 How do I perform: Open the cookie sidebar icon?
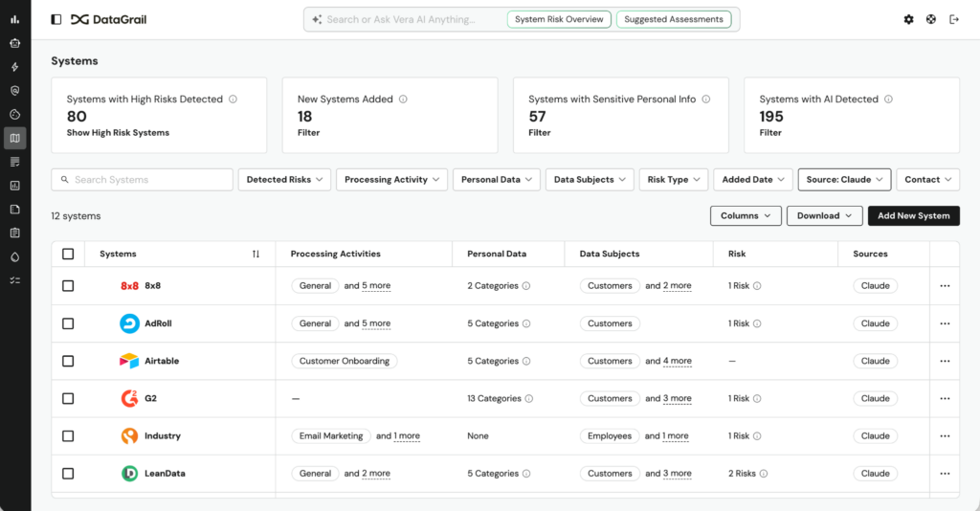[15, 114]
